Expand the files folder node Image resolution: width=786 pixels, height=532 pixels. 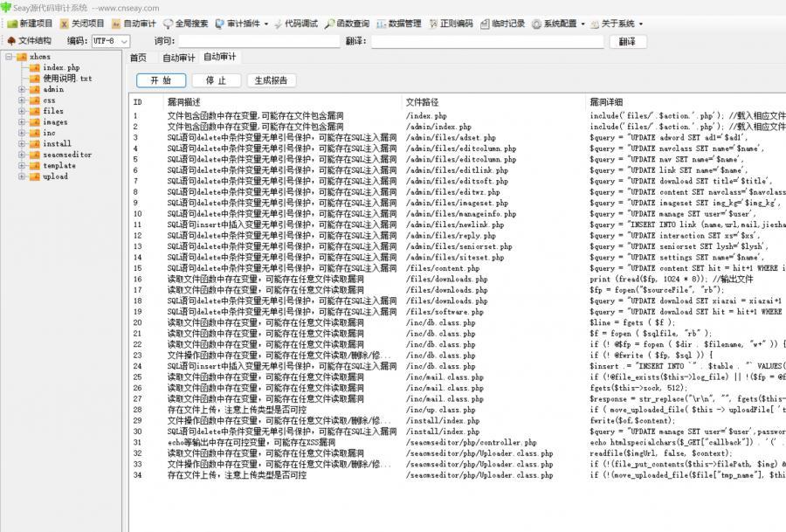pos(22,111)
